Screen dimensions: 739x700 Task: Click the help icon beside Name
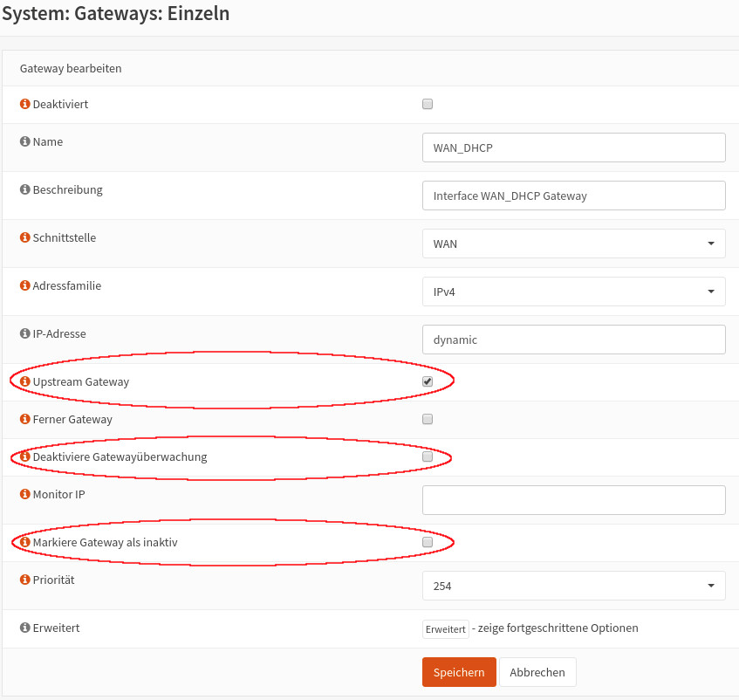click(25, 141)
